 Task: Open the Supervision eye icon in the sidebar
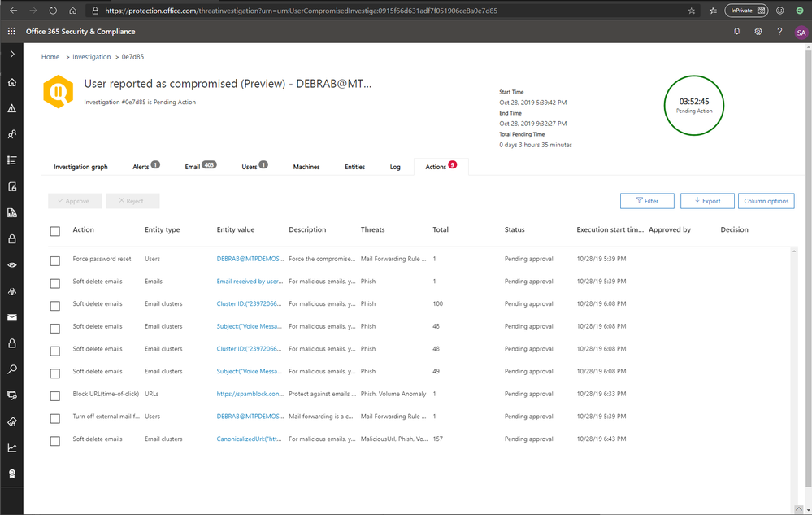(12, 264)
